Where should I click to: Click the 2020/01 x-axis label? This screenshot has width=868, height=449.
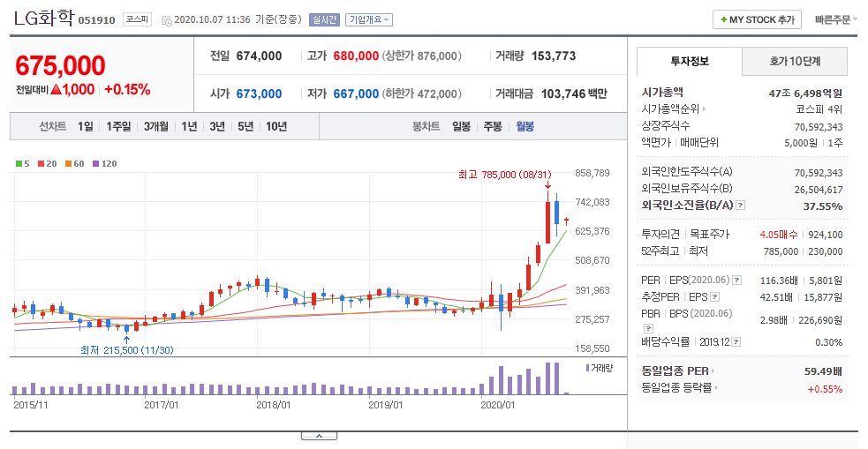497,405
